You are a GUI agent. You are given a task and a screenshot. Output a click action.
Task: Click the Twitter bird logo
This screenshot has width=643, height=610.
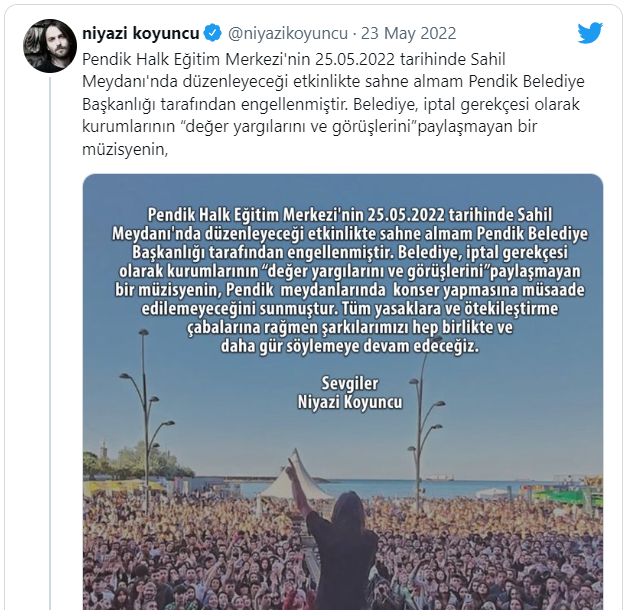(x=590, y=33)
